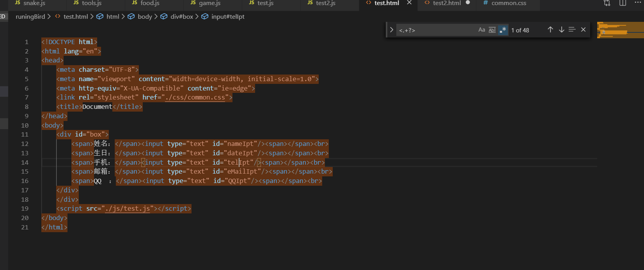644x270 pixels.
Task: Select the input#telIpt breadcrumb
Action: (228, 16)
